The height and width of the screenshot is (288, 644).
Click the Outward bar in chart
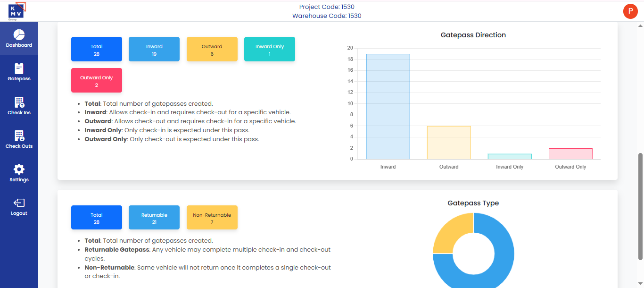coord(449,142)
